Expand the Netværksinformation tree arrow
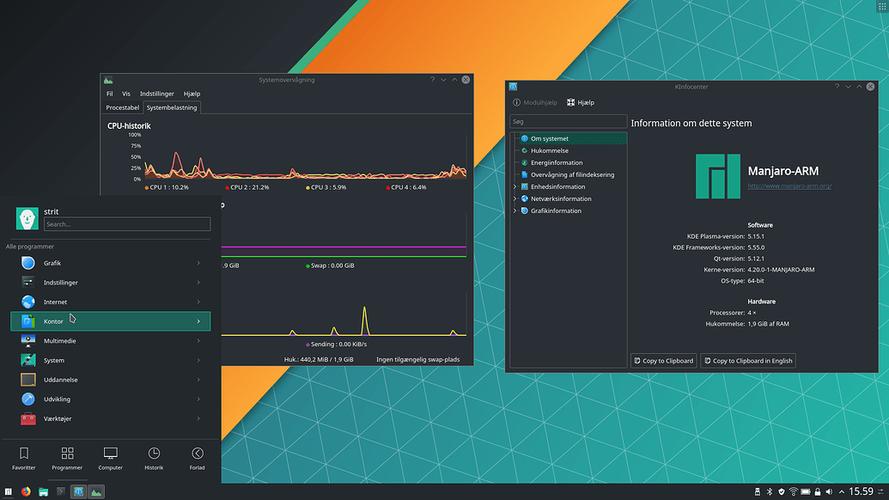Image resolution: width=889 pixels, height=500 pixels. [515, 198]
